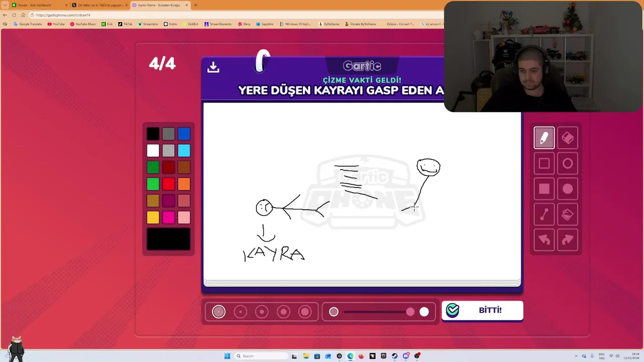Viewport: 644px width, 362px height.
Task: Open the clock and date in taskbar
Action: coord(632,356)
